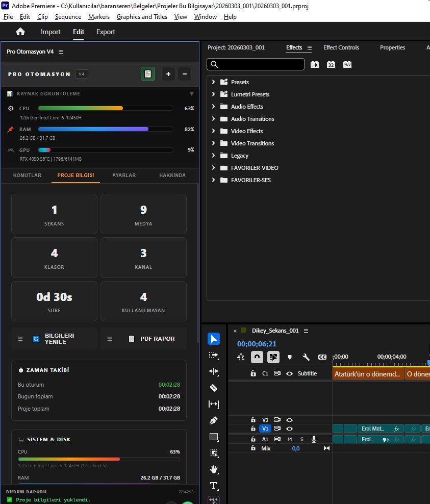
Task: Select the Hand tool
Action: (x=214, y=469)
